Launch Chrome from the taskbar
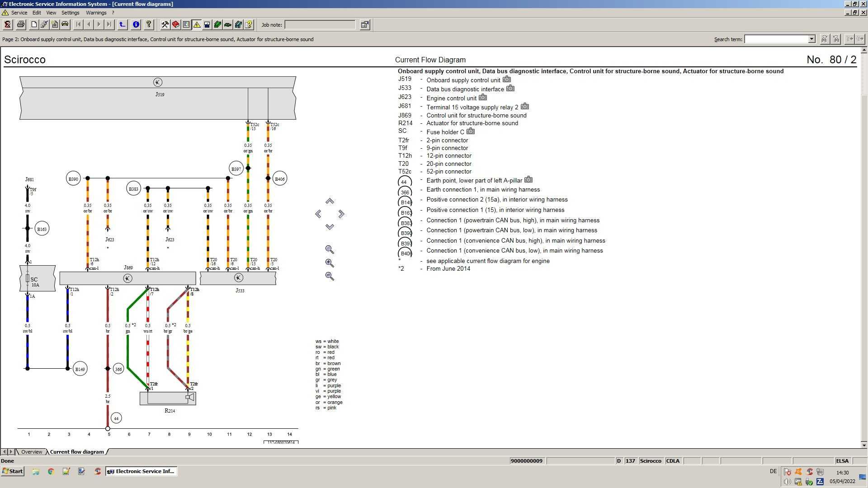This screenshot has width=868, height=488. (51, 471)
